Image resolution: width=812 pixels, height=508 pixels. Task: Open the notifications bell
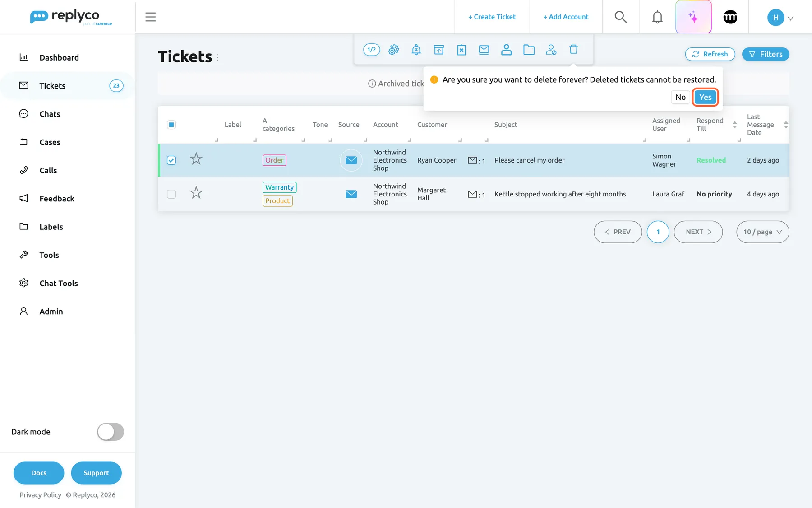(658, 17)
